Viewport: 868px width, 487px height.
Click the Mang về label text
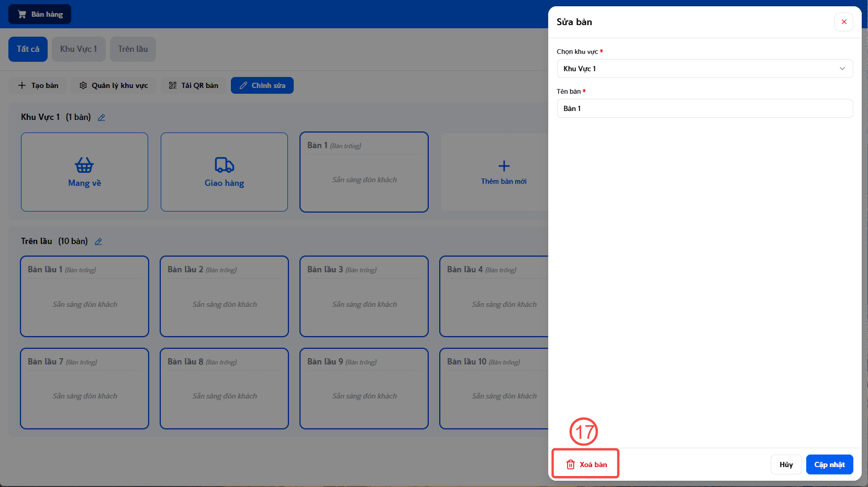[x=84, y=183]
